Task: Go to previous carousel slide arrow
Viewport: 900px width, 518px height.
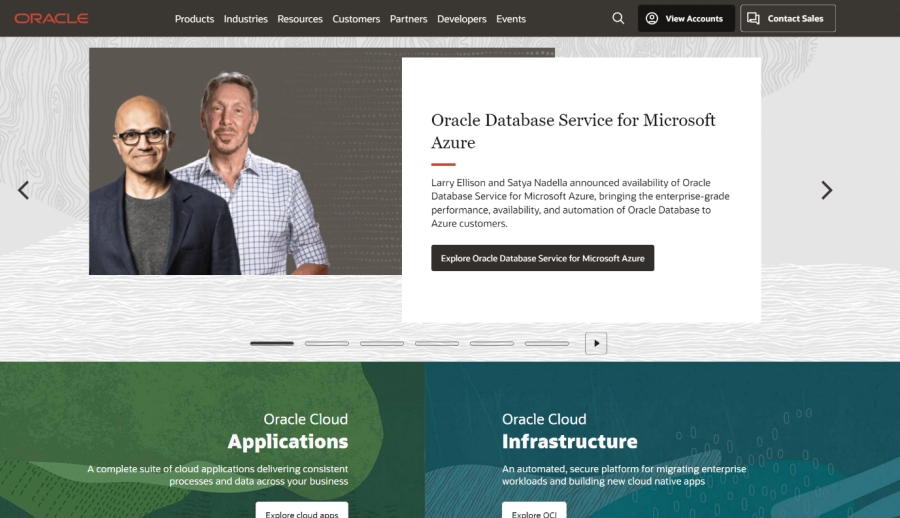Action: tap(24, 190)
